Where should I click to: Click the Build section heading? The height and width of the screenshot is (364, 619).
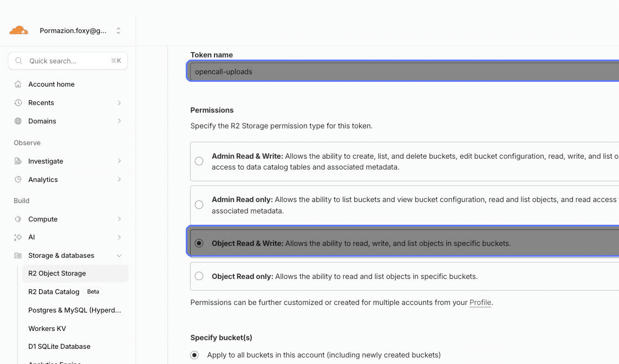click(21, 200)
